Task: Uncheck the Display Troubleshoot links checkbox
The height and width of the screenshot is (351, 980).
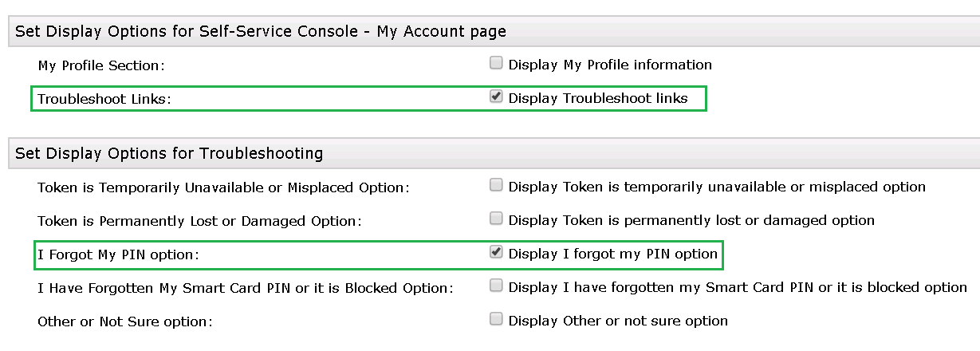Action: (496, 97)
